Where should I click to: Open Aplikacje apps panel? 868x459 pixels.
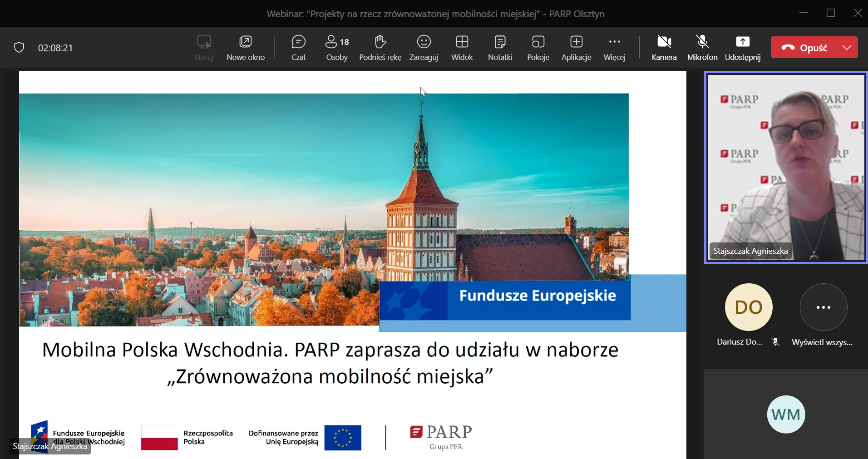coord(576,47)
